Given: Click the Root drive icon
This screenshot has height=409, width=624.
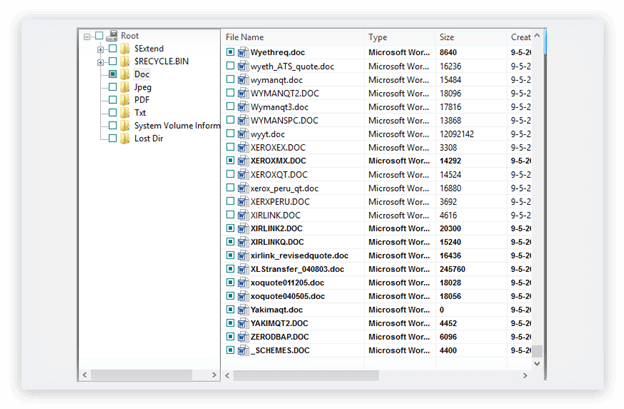Looking at the screenshot, I should [111, 35].
